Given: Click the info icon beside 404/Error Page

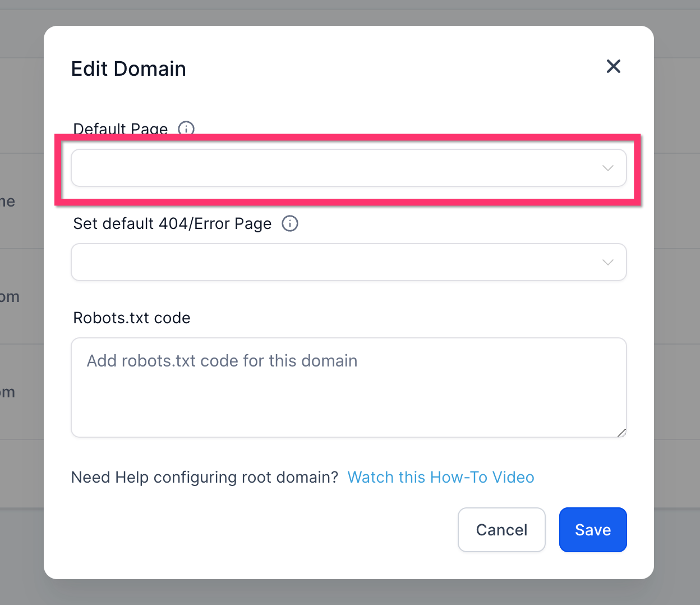Looking at the screenshot, I should click(289, 223).
